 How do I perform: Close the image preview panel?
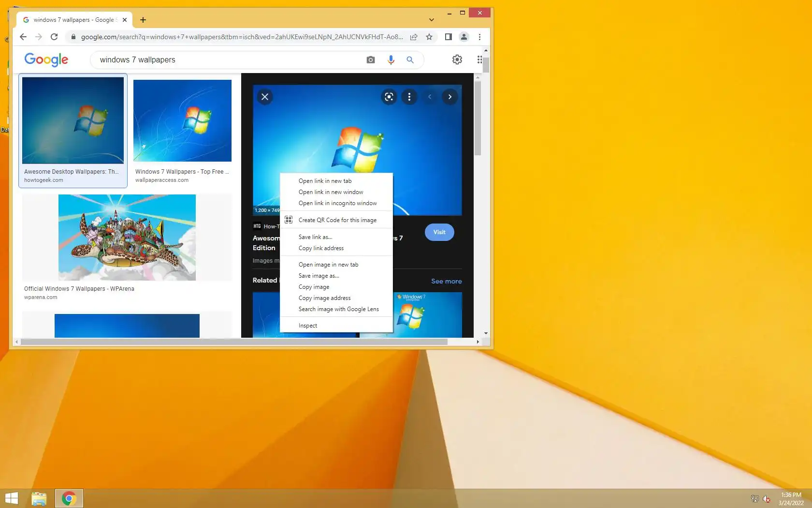pyautogui.click(x=265, y=97)
